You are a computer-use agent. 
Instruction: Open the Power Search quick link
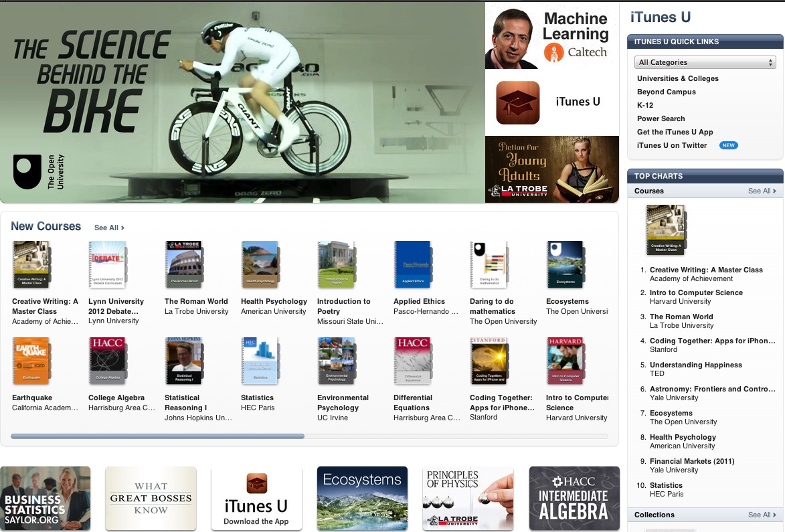point(661,118)
